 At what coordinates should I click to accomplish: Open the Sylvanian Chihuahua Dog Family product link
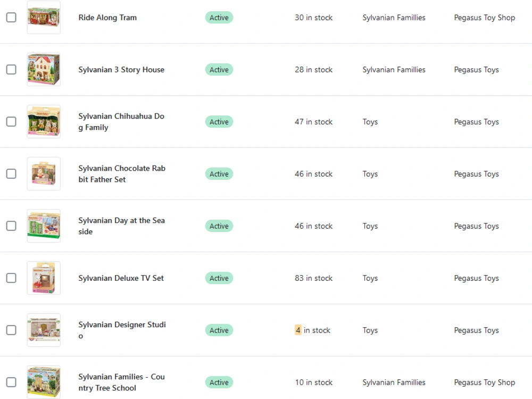point(121,122)
